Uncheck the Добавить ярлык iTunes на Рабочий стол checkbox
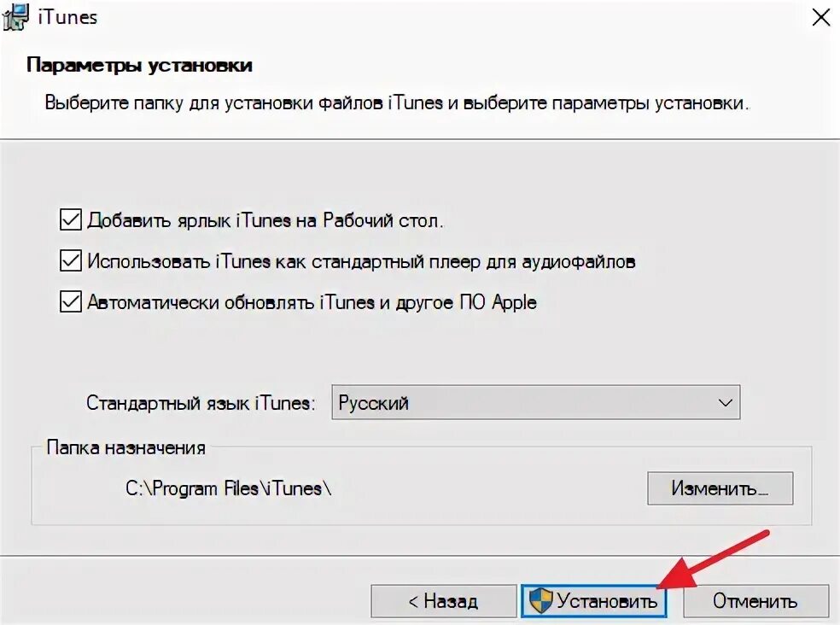 71,219
